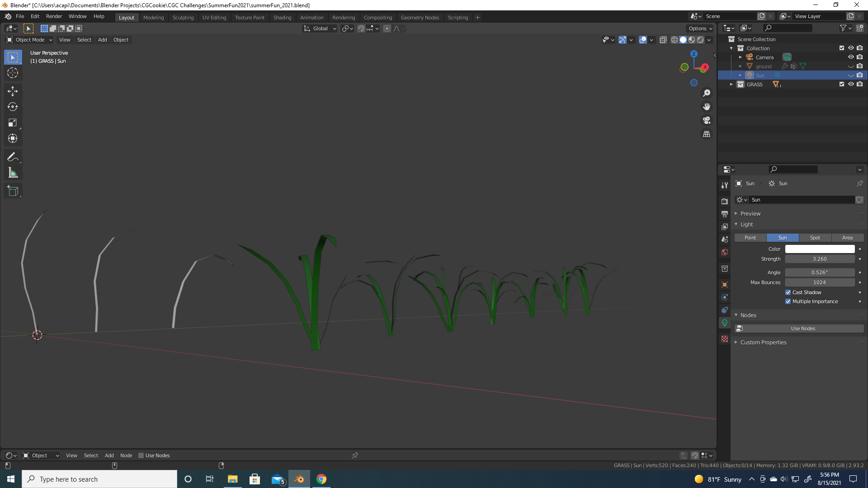Click the Use Nodes button
Screen dimensions: 868x488
(x=802, y=328)
